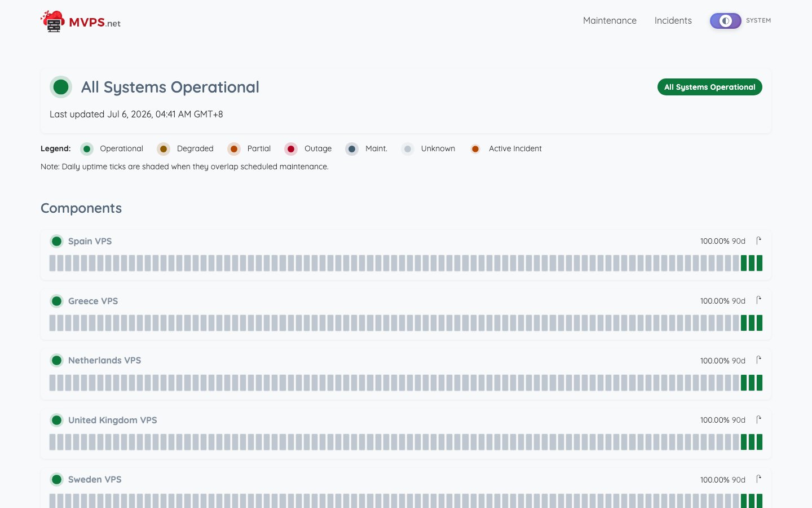This screenshot has height=508, width=812.
Task: Click the share arrow icon for Spain VPS
Action: 758,240
